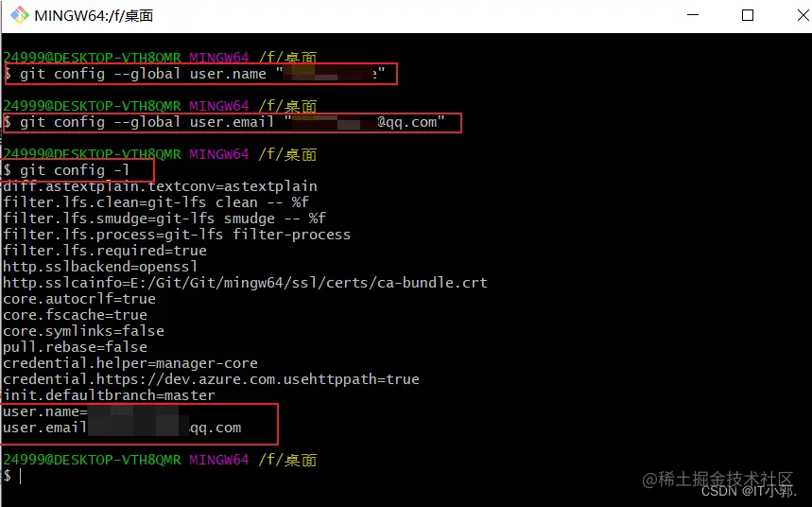Click the Git Bash logo icon

tap(20, 15)
